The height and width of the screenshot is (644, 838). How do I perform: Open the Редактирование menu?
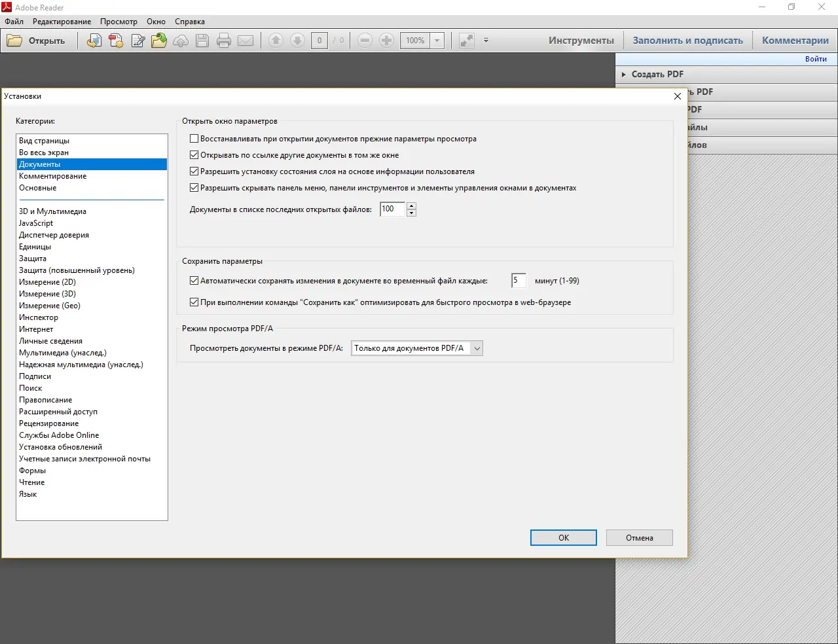[62, 22]
